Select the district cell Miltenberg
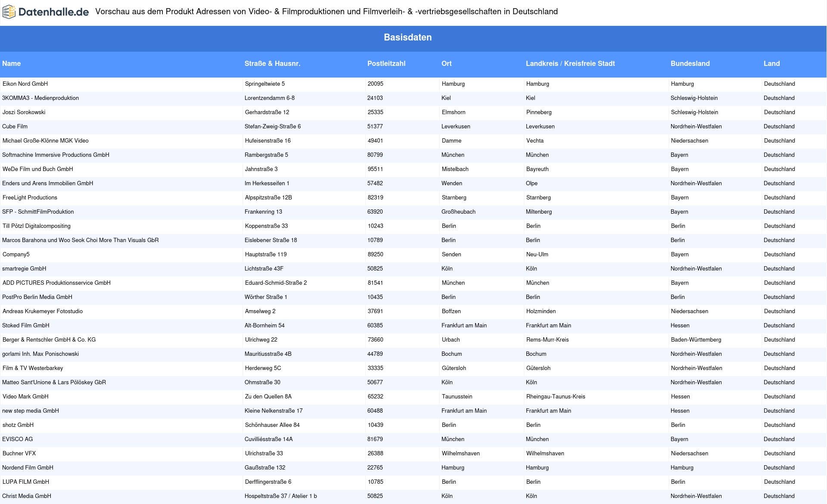The width and height of the screenshot is (827, 504). (539, 212)
